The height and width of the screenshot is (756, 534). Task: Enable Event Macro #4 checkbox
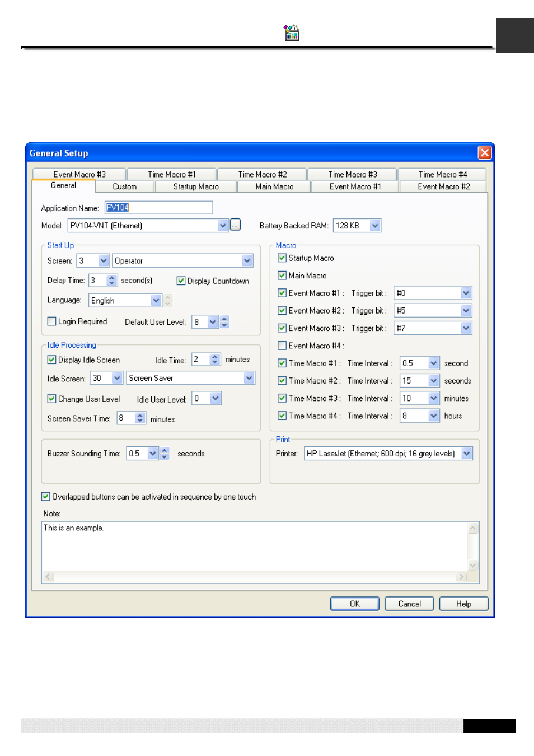point(282,345)
